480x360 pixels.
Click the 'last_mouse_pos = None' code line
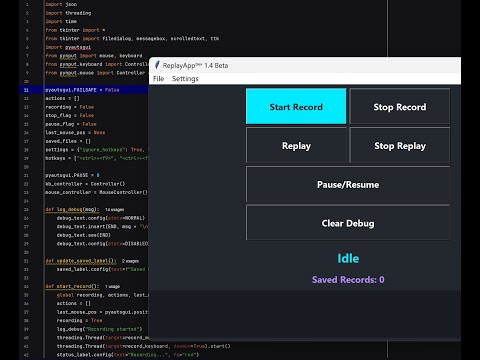tap(75, 133)
